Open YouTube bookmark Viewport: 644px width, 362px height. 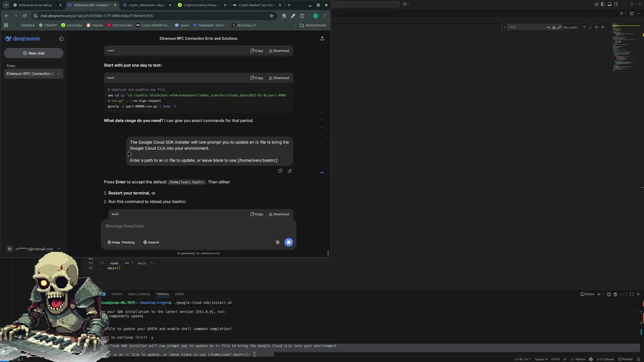point(120,25)
